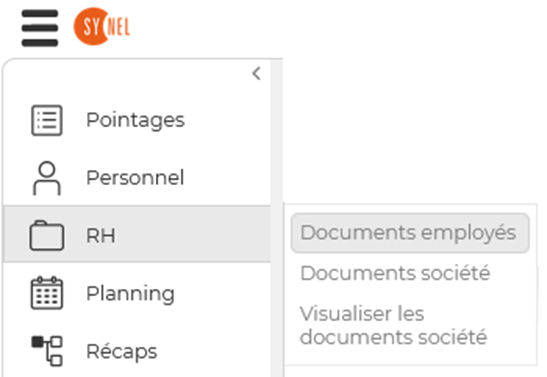Viewport: 547px width, 377px height.
Task: Click the Pointages list icon
Action: pyautogui.click(x=47, y=120)
